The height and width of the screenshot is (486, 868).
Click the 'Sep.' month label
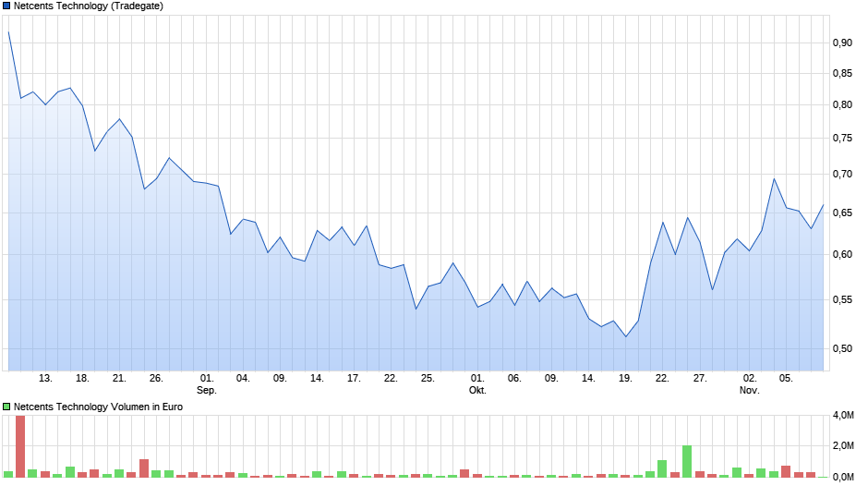(x=207, y=390)
